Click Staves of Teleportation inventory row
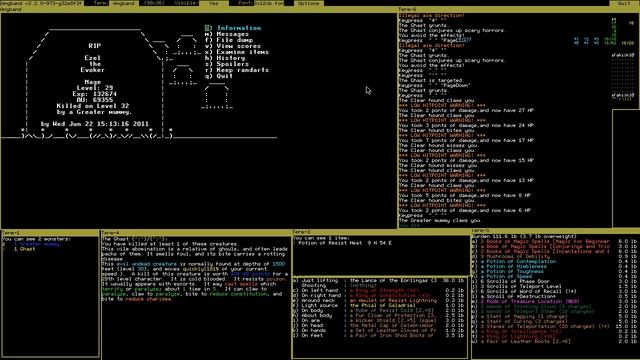The image size is (640, 360). (554, 326)
